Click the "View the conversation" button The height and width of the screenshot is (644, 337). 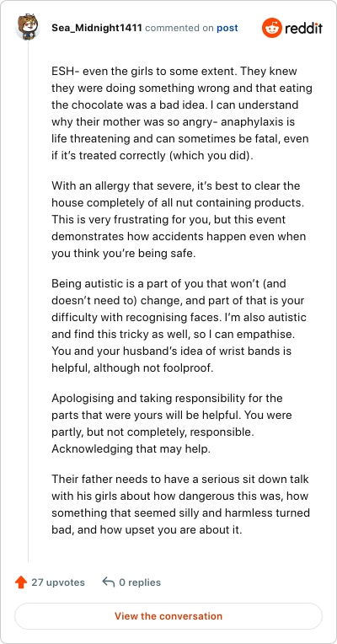[x=168, y=616]
